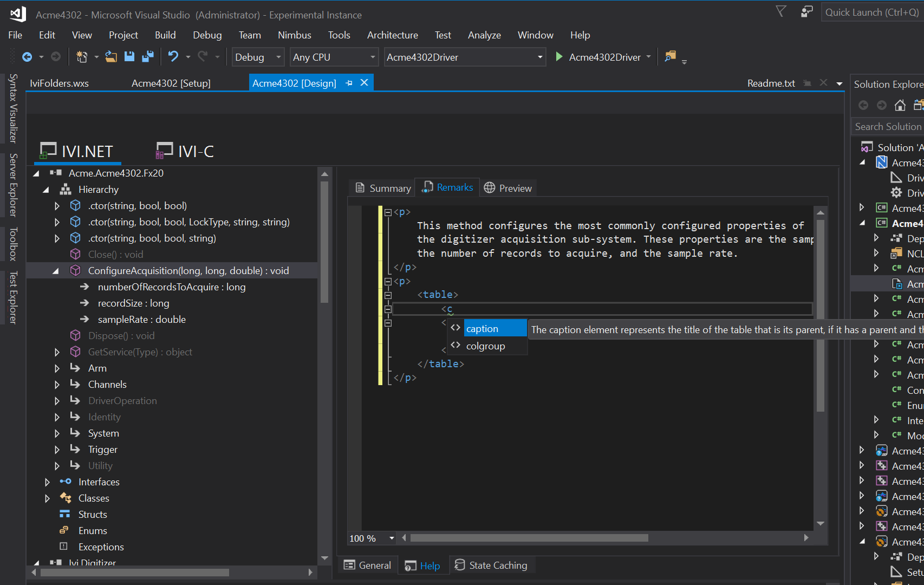
Task: Click the Save toolbar icon
Action: 129,56
